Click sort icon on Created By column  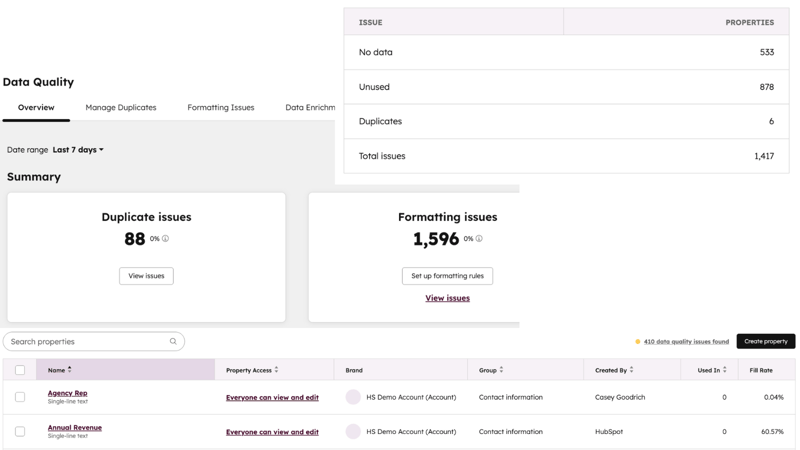[632, 370]
